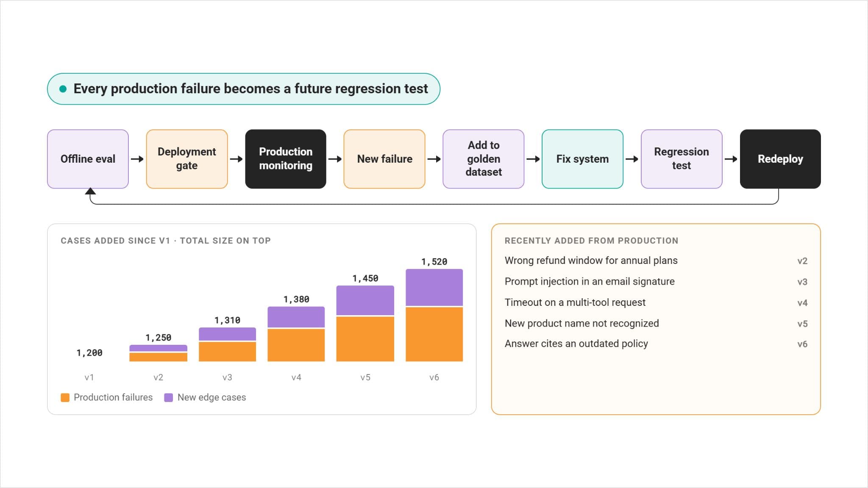Click the 1,380 label above v4 bar
This screenshot has width=868, height=488.
pos(296,299)
